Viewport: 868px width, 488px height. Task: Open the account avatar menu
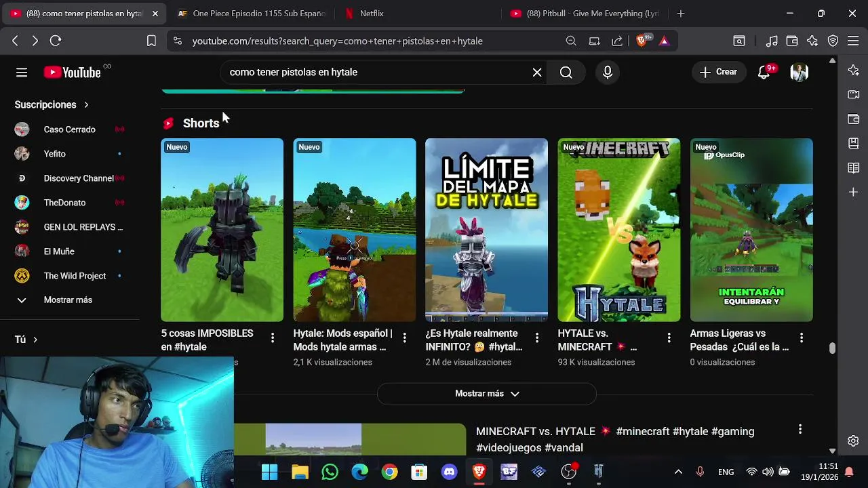point(800,73)
